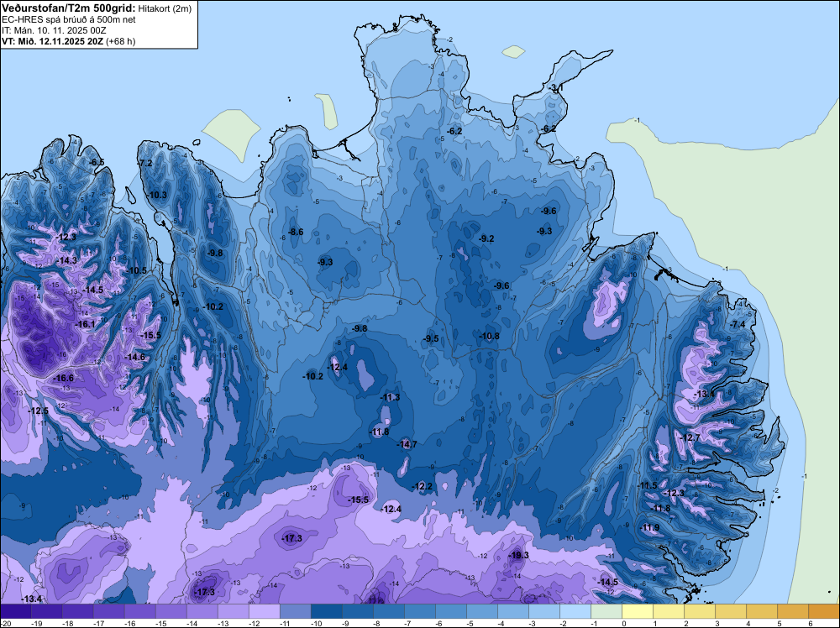Click the legend scale label "3"
Screen dimensions: 840x628
(x=717, y=624)
